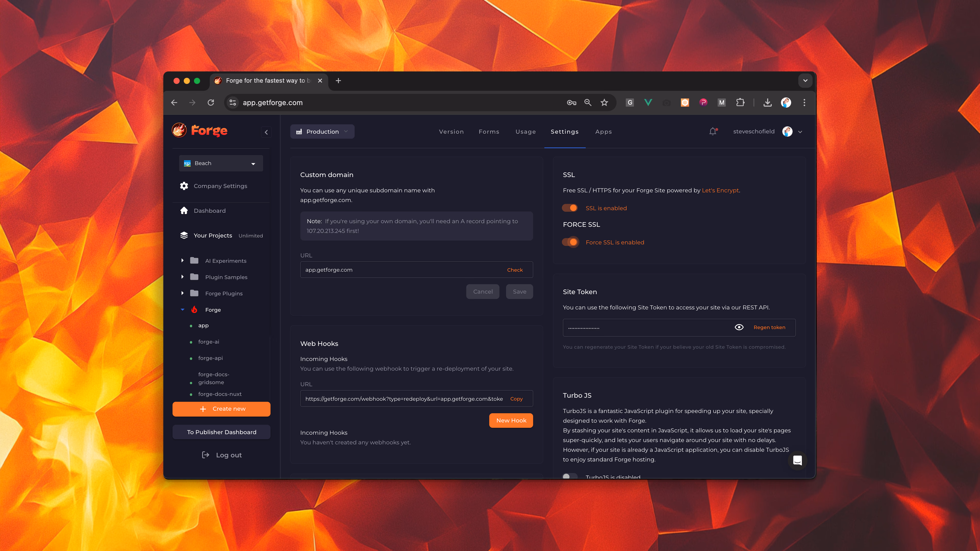The height and width of the screenshot is (551, 980).
Task: Open the steveschofield account menu chevron
Action: click(800, 132)
